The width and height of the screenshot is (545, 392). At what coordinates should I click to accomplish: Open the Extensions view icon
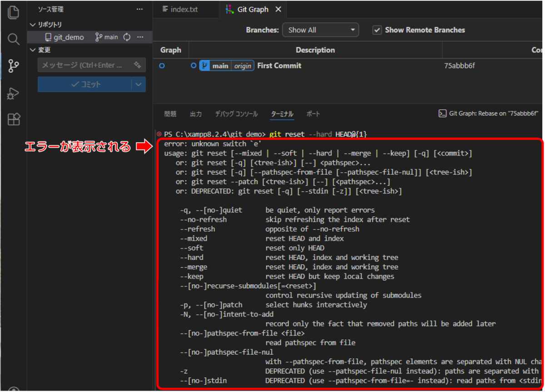(x=14, y=119)
